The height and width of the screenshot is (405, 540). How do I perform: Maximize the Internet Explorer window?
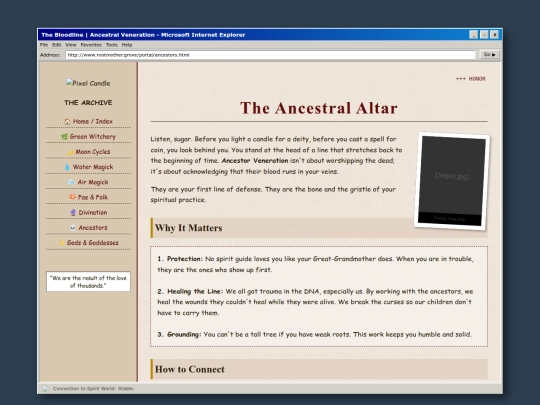(484, 35)
